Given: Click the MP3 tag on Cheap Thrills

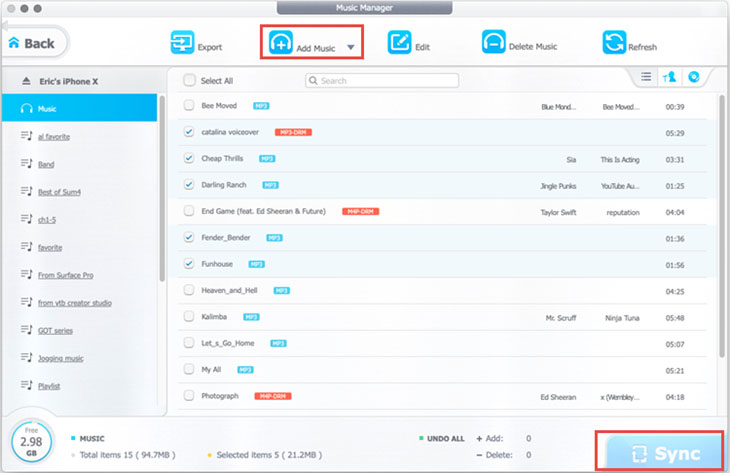Looking at the screenshot, I should pos(267,159).
